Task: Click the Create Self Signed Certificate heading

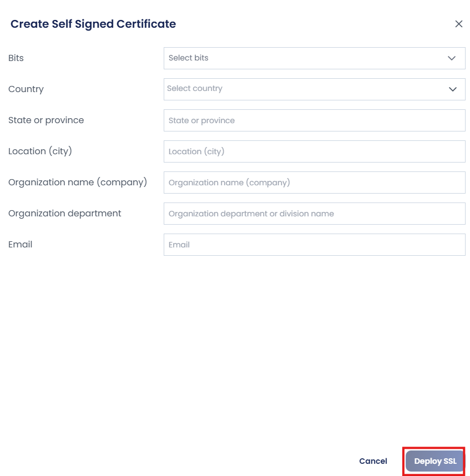Action: coord(93,24)
